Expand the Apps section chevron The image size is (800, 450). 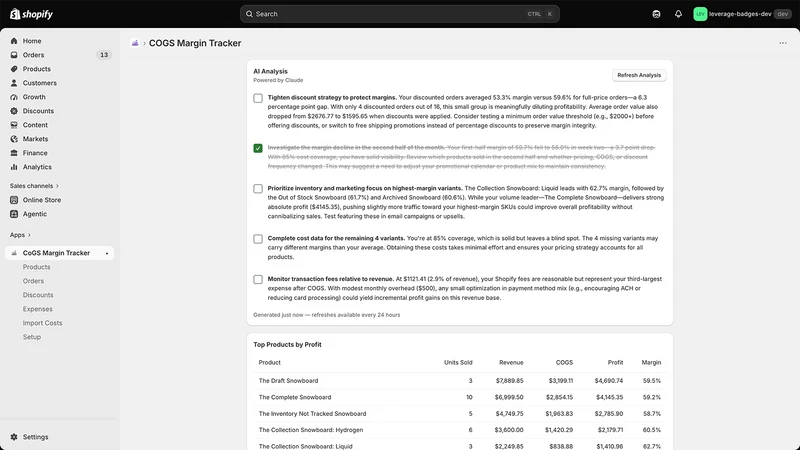point(29,235)
